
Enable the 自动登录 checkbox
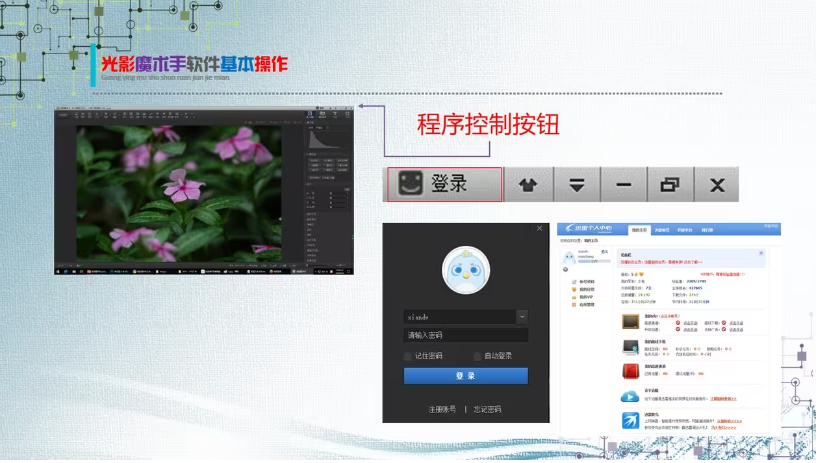(x=478, y=356)
